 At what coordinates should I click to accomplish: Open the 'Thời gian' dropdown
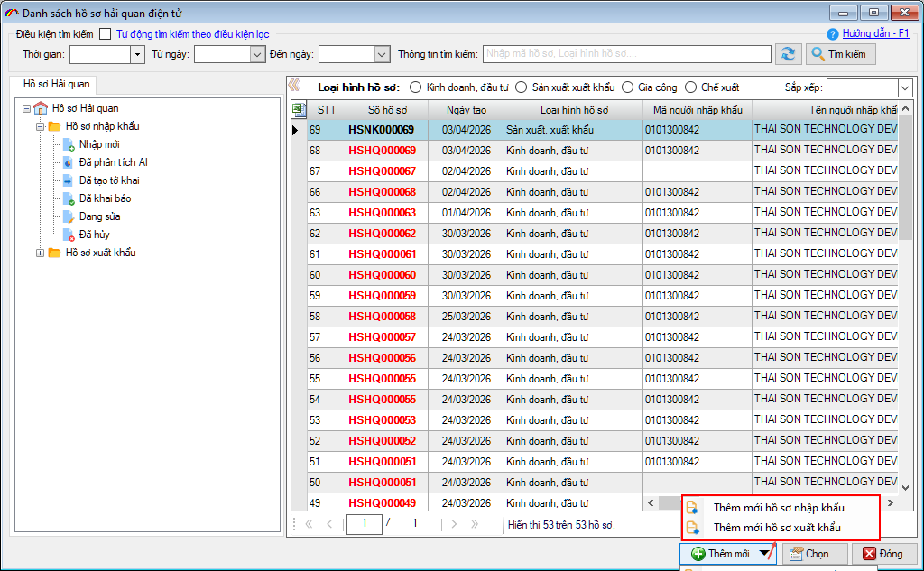click(137, 54)
